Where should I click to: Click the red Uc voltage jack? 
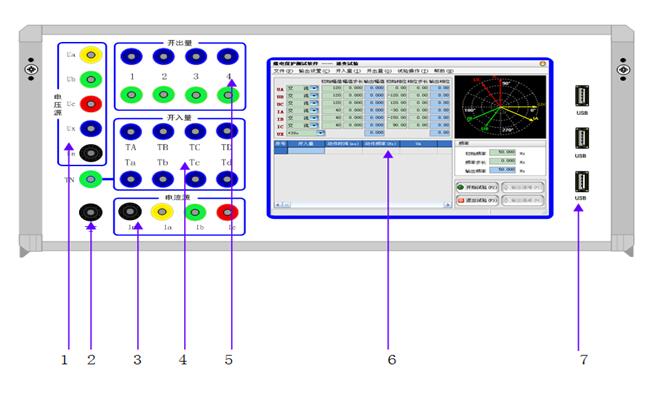pyautogui.click(x=91, y=104)
